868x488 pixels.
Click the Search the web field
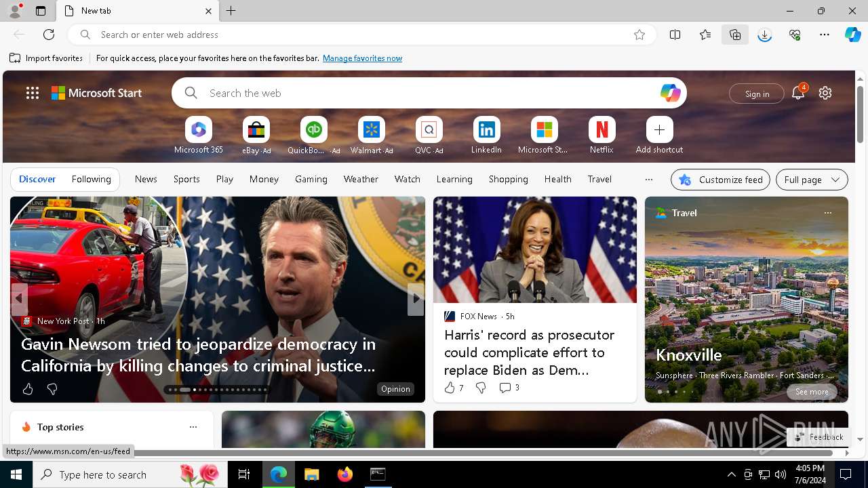(x=429, y=93)
